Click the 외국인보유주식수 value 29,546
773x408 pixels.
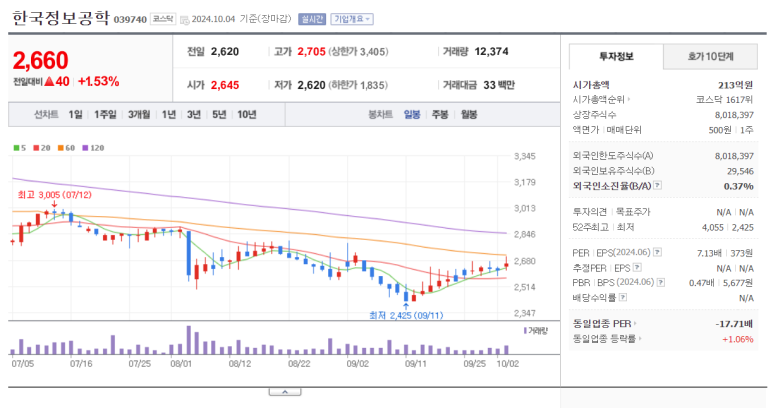click(740, 171)
